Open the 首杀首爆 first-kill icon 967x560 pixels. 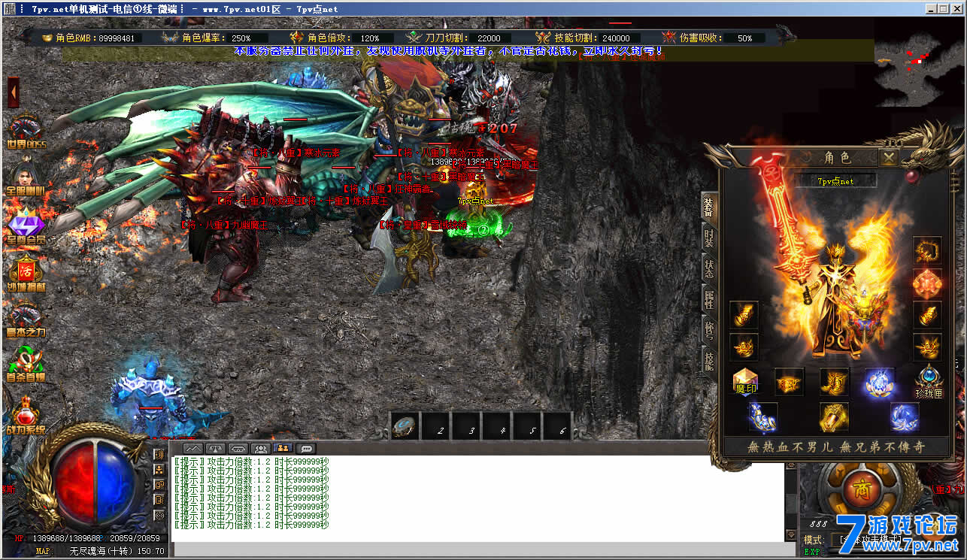[26, 365]
